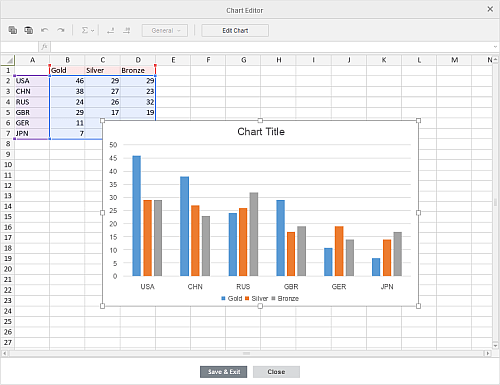
Task: Expand the formula bar arrow
Action: coord(495,47)
